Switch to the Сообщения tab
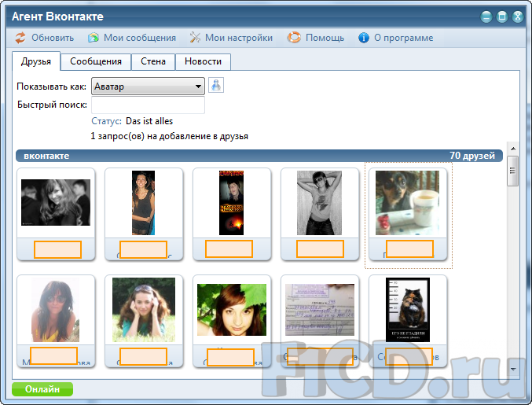This screenshot has width=532, height=405. point(96,61)
